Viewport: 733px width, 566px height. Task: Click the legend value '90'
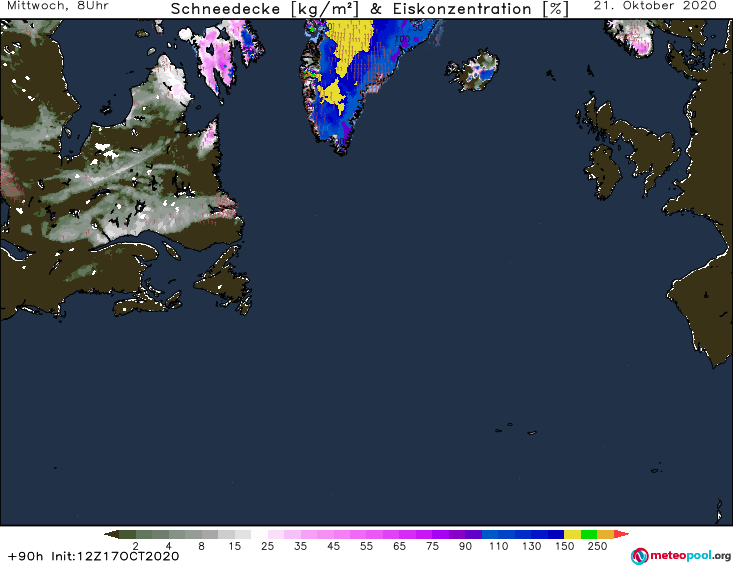point(465,546)
